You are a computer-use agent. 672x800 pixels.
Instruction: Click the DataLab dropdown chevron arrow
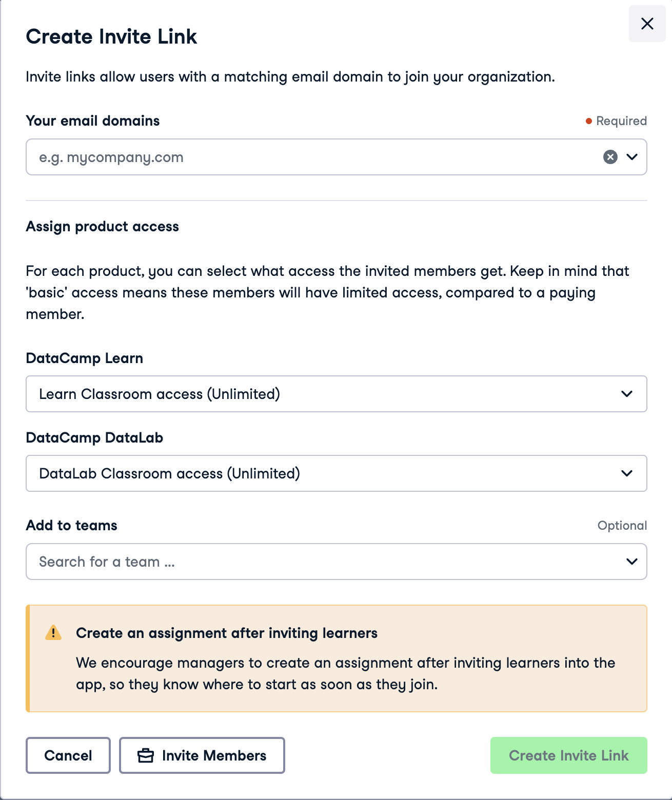626,473
